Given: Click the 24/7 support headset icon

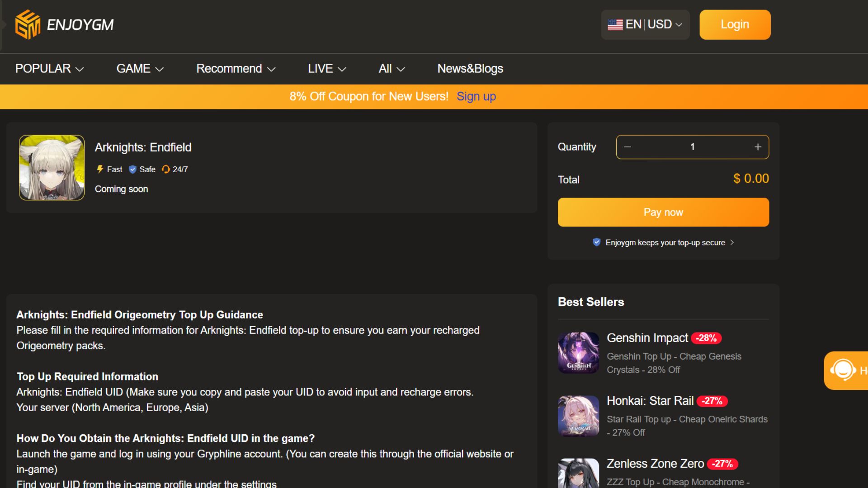Looking at the screenshot, I should (x=166, y=169).
